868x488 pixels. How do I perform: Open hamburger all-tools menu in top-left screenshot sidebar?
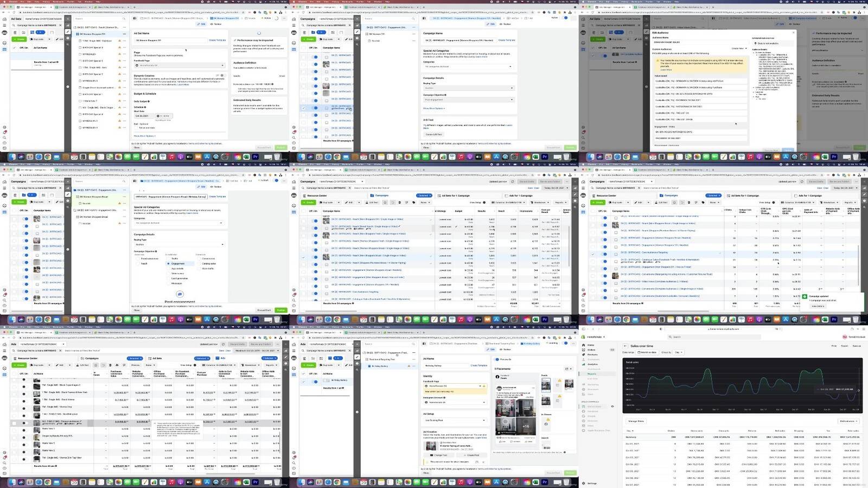(4, 26)
